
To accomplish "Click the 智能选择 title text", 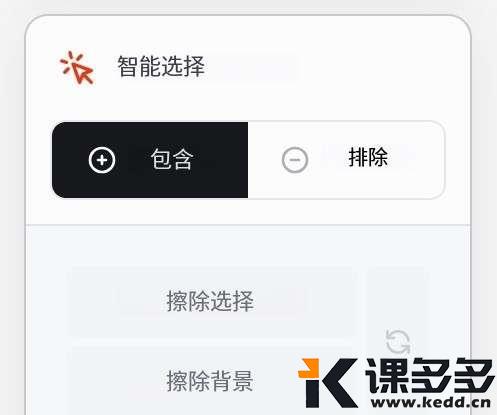I will (x=161, y=66).
